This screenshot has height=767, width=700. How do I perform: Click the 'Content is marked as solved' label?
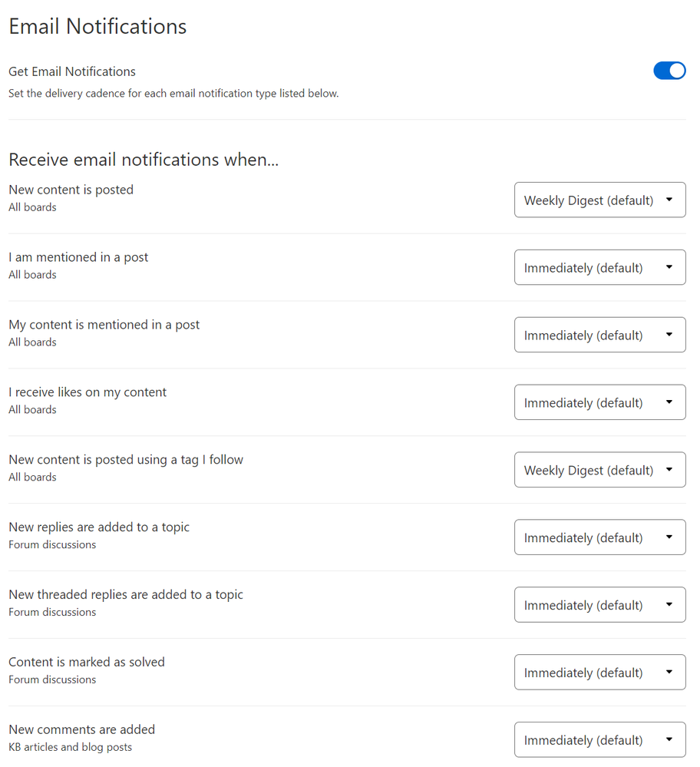87,663
